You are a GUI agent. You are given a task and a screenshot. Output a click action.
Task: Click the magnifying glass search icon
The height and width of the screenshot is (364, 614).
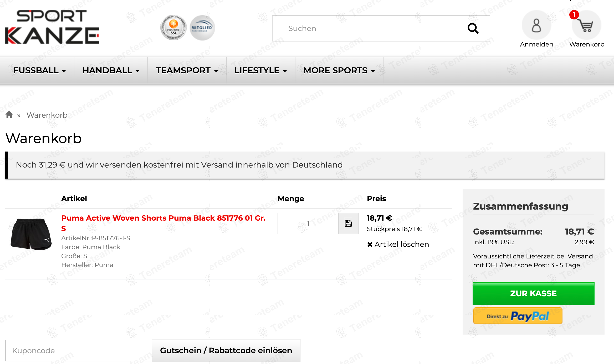473,28
